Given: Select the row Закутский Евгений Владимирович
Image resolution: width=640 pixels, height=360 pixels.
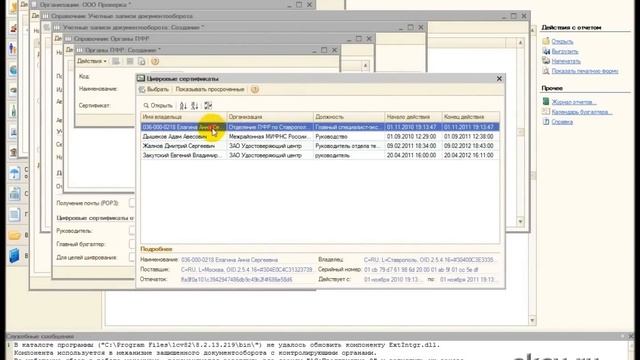Looking at the screenshot, I should [x=320, y=155].
